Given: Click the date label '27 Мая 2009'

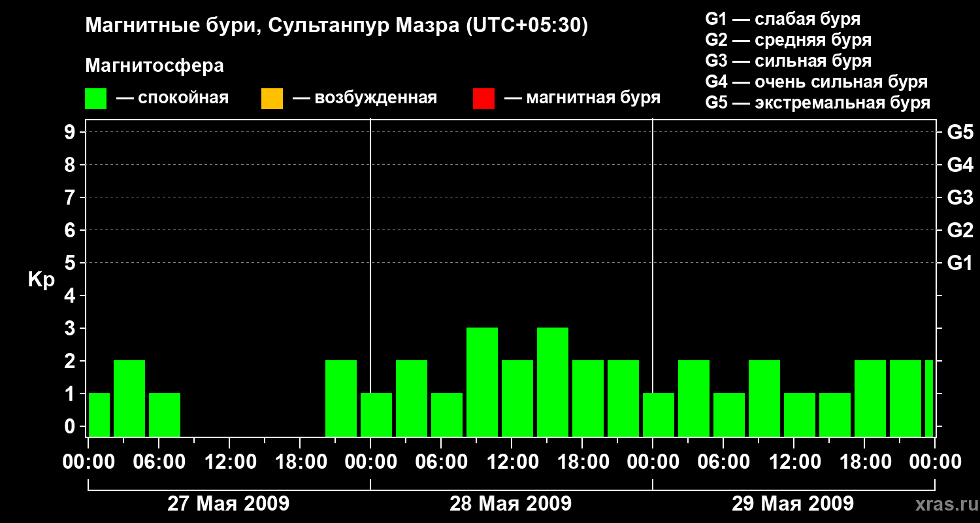Looking at the screenshot, I should coord(229,503).
